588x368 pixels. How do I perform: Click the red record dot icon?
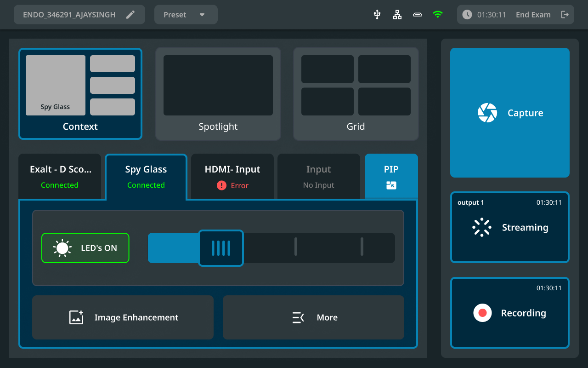coord(482,313)
